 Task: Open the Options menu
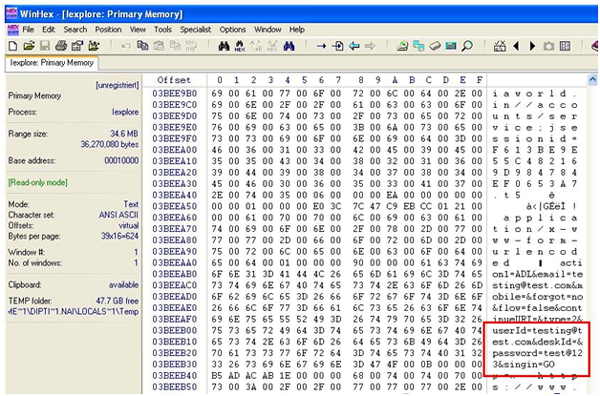(x=233, y=29)
